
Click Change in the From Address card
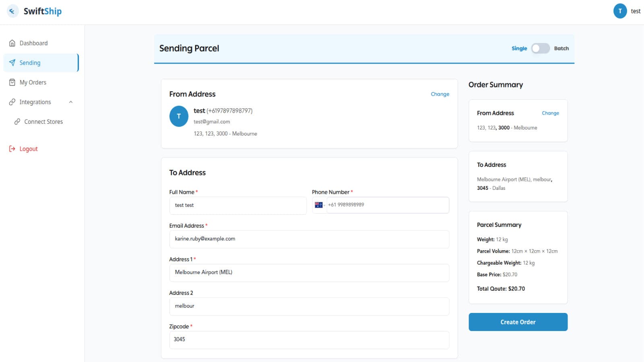coord(440,94)
